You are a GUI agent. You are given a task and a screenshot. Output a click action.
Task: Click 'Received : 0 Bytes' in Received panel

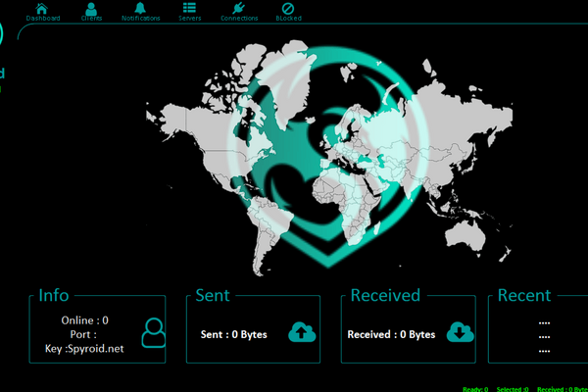(391, 334)
